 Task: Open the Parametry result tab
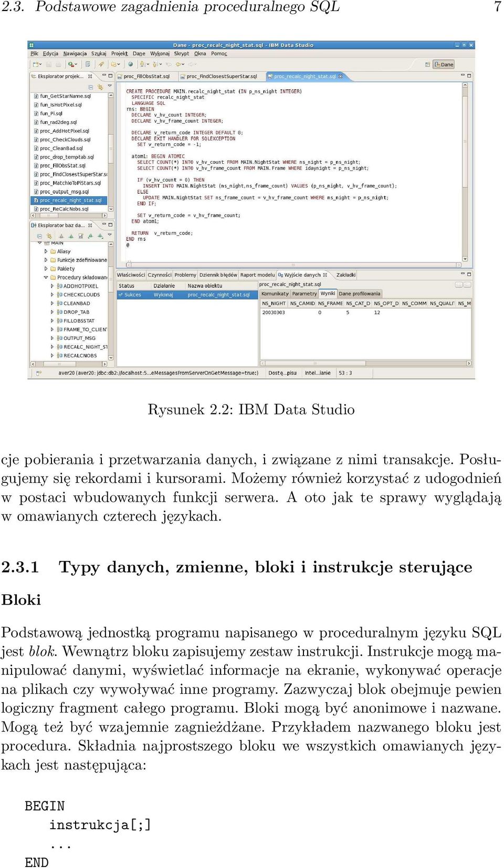click(x=304, y=294)
